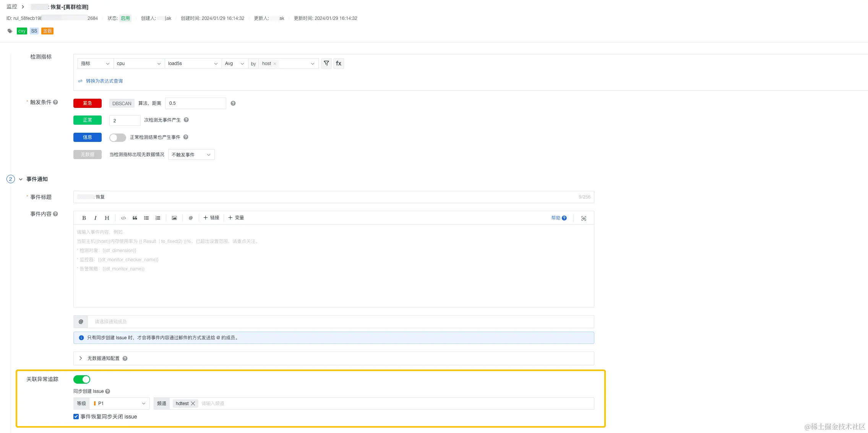Viewport: 868px width, 433px height.
Task: Click the quote block icon
Action: point(135,218)
